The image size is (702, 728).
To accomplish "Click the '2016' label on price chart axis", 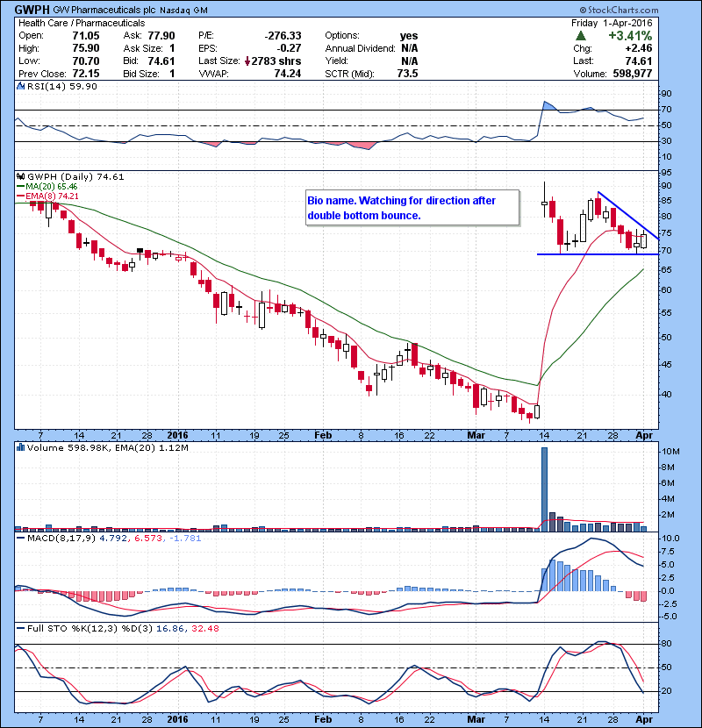I will 177,436.
